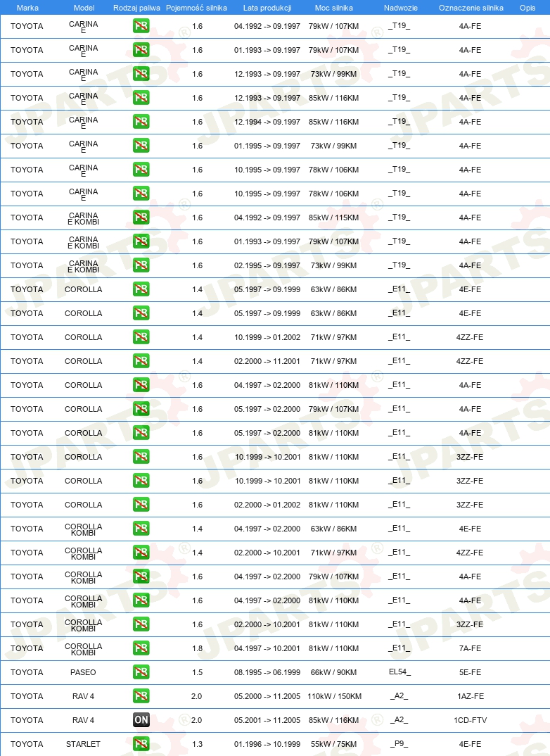Click petrol icon for Carina E 12.1994 row
The width and height of the screenshot is (550, 756).
[x=141, y=122]
